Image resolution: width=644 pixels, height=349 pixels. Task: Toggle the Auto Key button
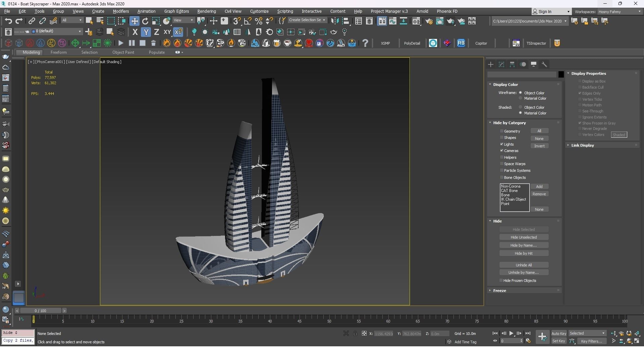559,334
